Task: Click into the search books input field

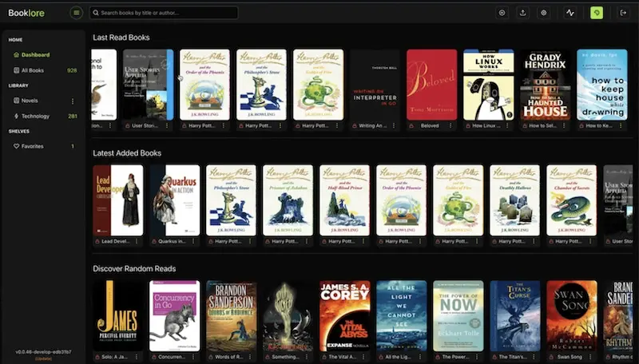Action: 164,13
